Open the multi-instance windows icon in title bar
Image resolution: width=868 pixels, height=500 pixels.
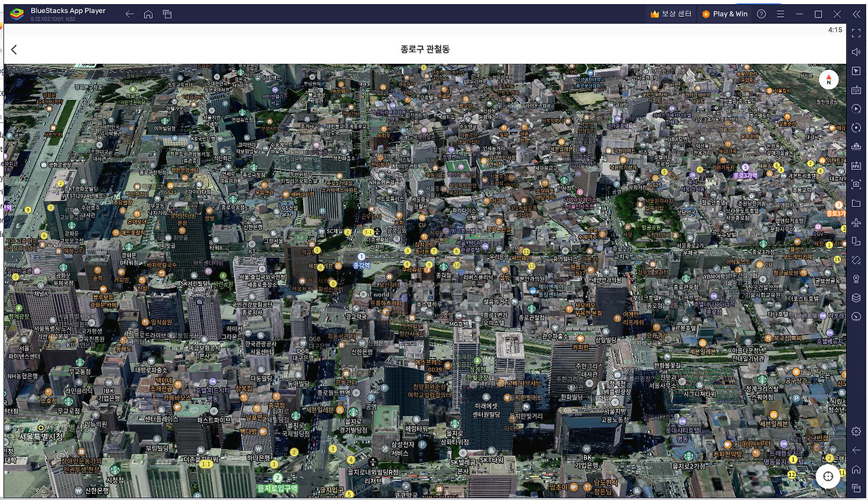167,14
